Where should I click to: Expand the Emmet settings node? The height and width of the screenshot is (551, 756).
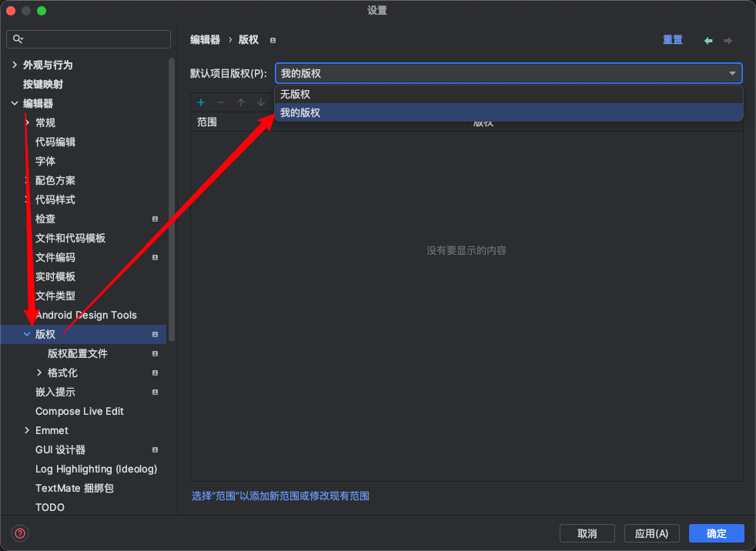pyautogui.click(x=27, y=431)
